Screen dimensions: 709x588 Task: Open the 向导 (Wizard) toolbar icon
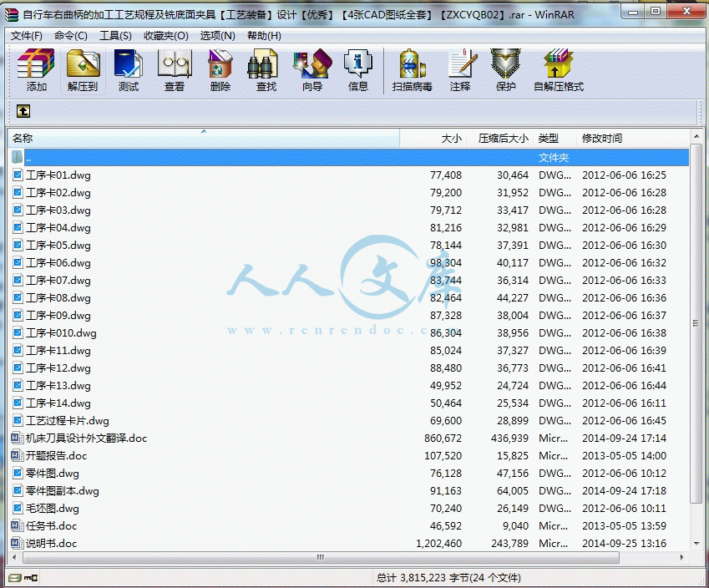click(x=312, y=63)
